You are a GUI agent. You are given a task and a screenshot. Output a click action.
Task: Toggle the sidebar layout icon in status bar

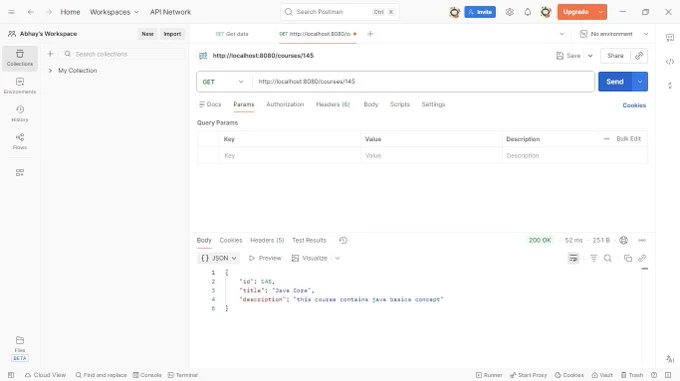(x=11, y=375)
